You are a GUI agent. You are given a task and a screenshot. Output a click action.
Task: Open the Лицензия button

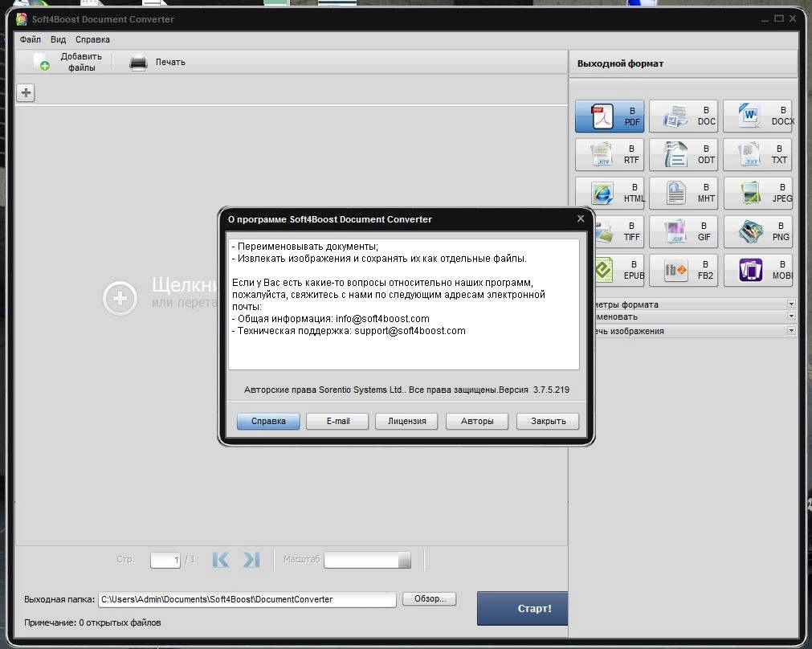406,421
